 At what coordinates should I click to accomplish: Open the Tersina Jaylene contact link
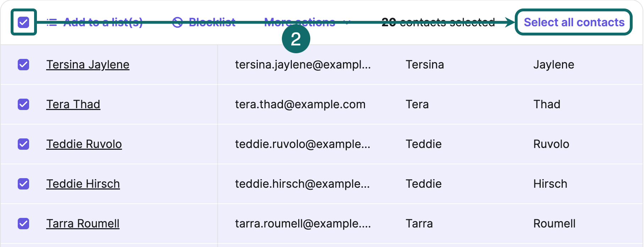[x=88, y=65]
